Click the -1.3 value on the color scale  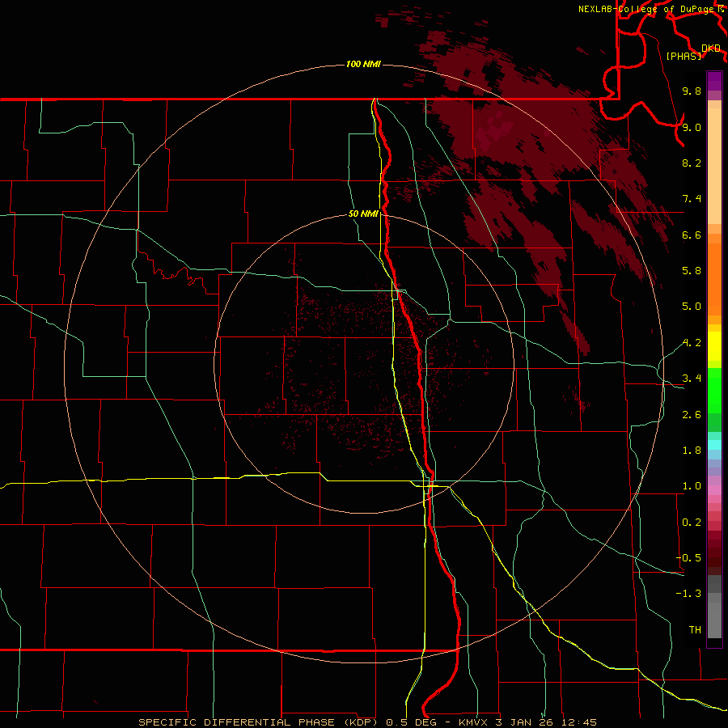pos(688,594)
